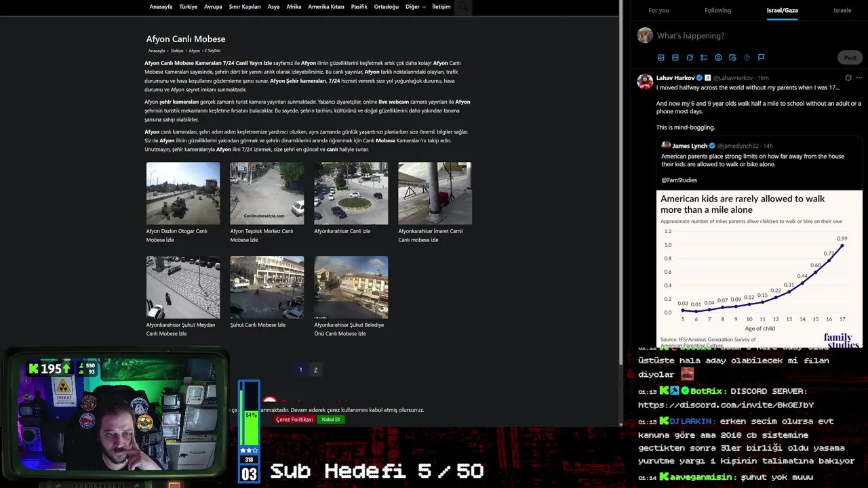Click the flag icon in the composer

[x=761, y=58]
